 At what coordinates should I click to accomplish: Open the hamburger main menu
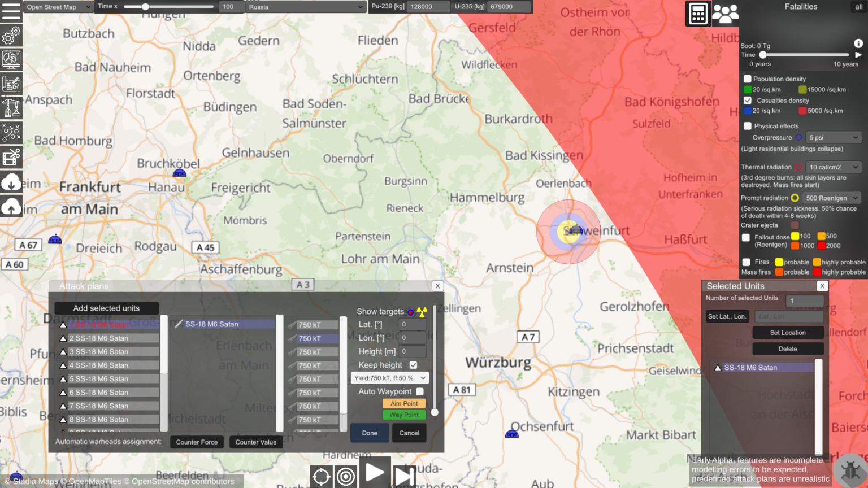(11, 11)
